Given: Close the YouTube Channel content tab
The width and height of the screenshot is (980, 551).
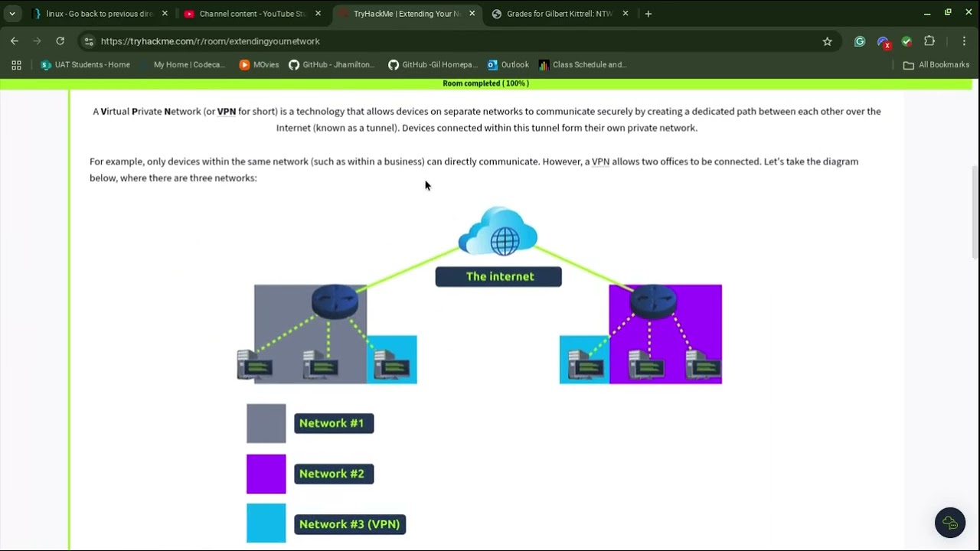Looking at the screenshot, I should 318,14.
